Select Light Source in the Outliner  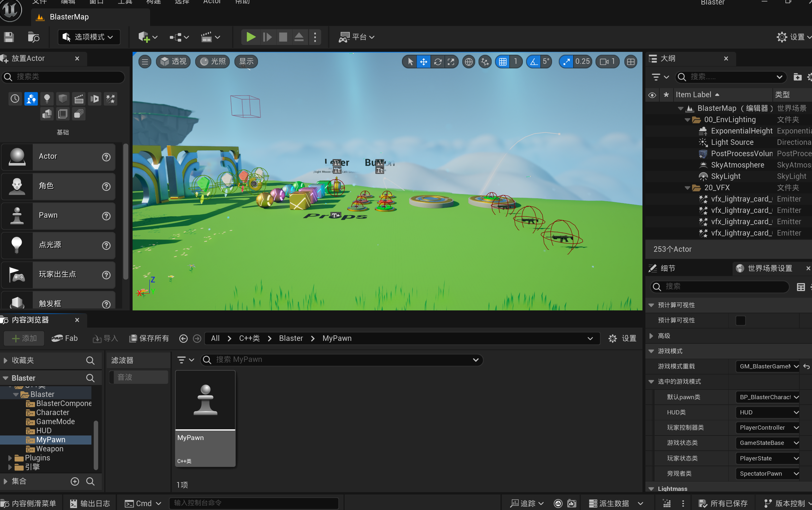(x=732, y=142)
